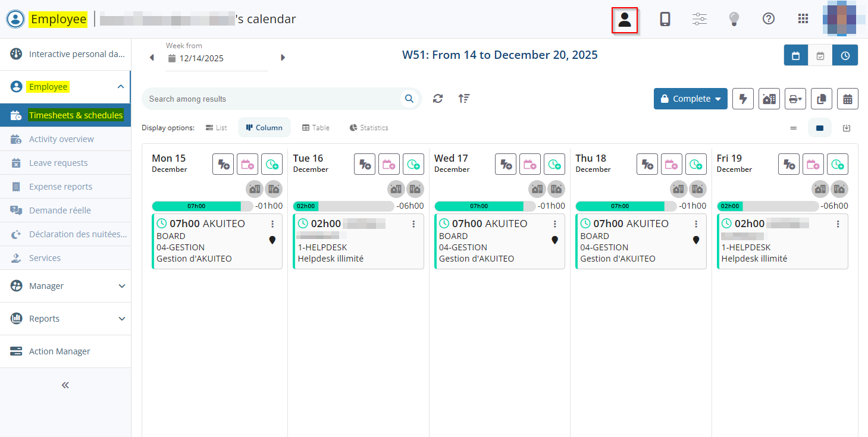Open the mobile device icon in header
Screen dimensions: 868x437
click(665, 19)
